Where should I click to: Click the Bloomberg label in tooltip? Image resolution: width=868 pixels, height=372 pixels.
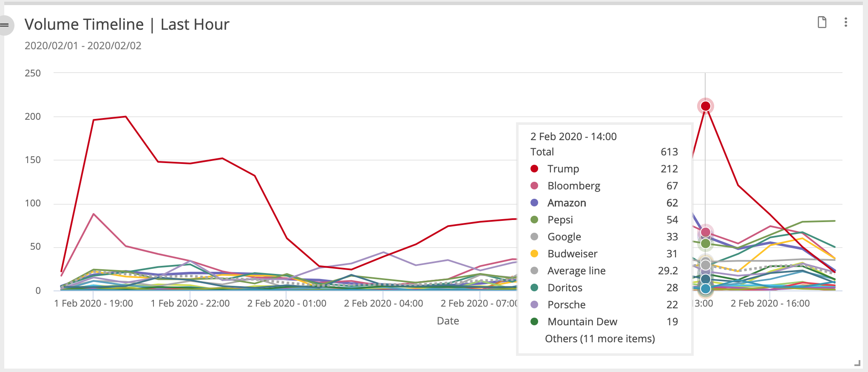(x=573, y=186)
